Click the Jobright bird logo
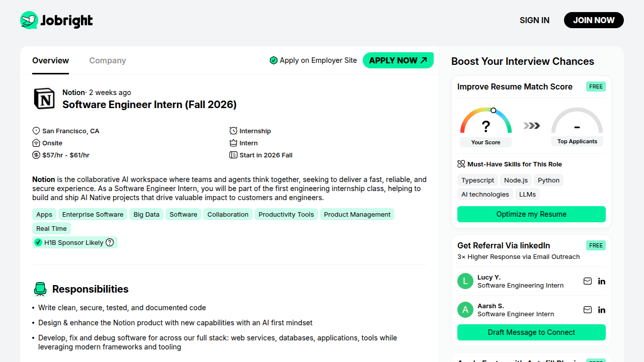 29,20
